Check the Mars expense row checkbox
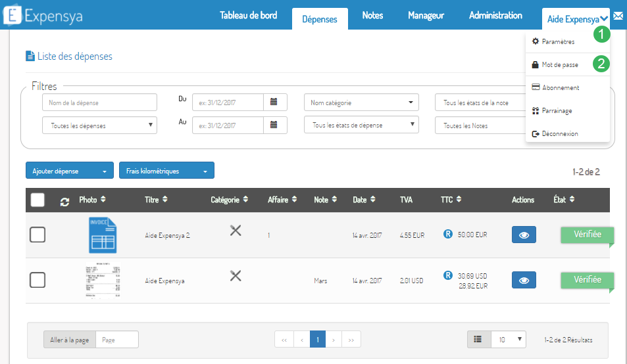 38,280
